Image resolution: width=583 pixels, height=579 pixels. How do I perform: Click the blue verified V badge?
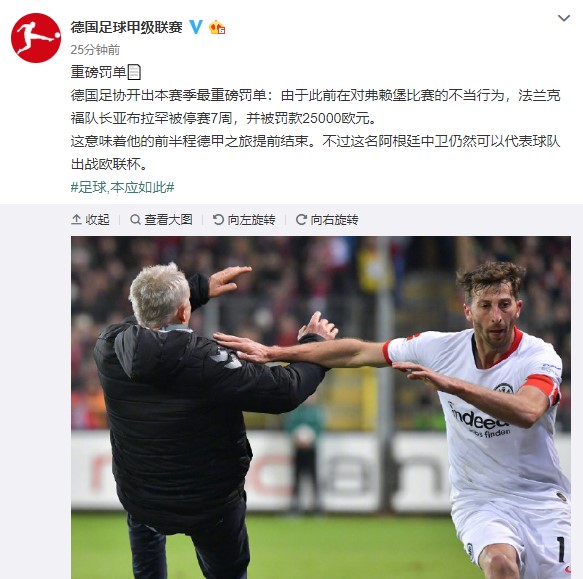coord(196,27)
